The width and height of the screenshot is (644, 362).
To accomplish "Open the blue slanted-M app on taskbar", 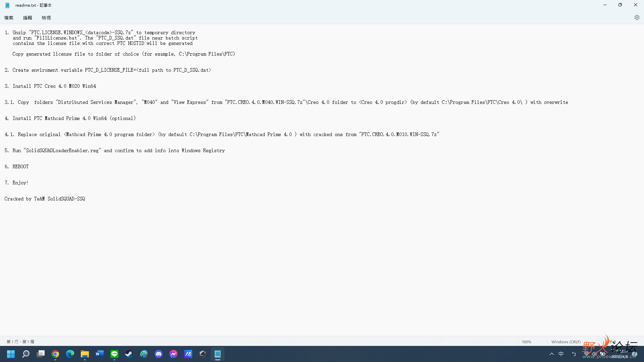I will (188, 354).
